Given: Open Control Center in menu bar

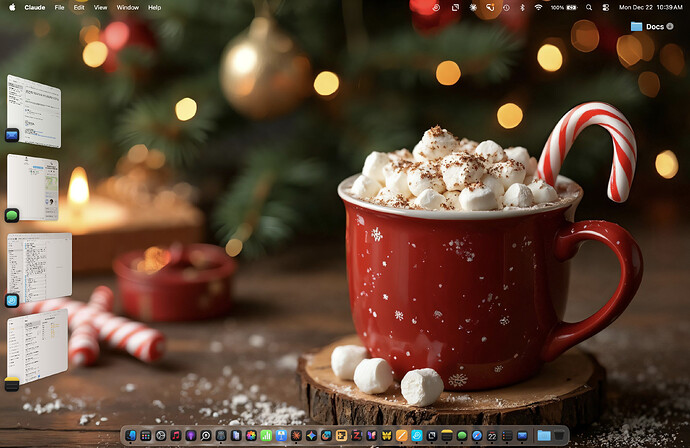Looking at the screenshot, I should [606, 7].
